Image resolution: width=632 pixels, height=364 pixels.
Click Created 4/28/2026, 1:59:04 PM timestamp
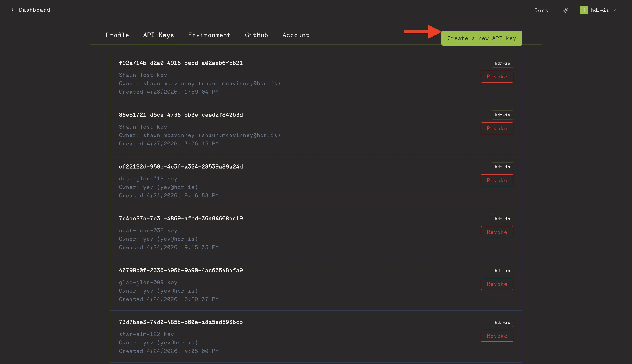pyautogui.click(x=169, y=92)
